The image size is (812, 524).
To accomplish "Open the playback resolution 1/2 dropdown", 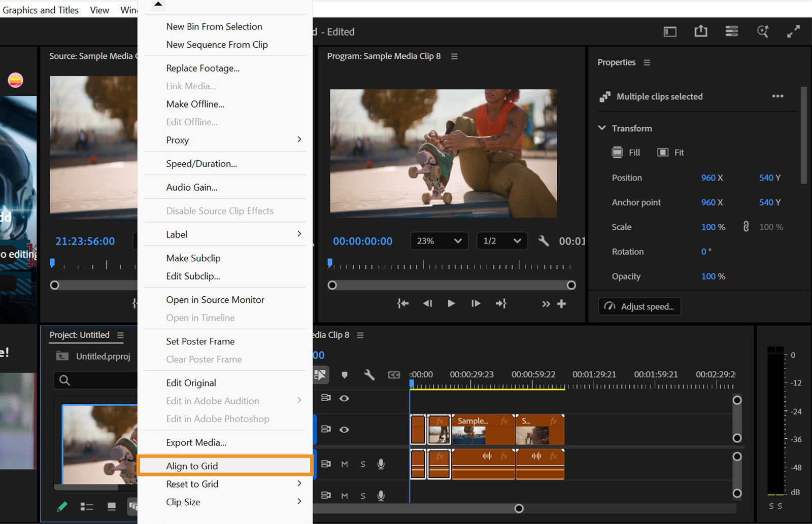I will coord(501,241).
